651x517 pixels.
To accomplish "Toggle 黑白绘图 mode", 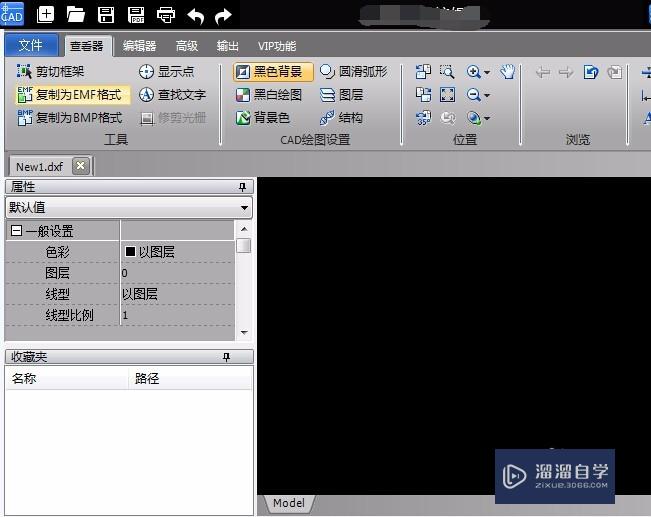I will coord(269,95).
